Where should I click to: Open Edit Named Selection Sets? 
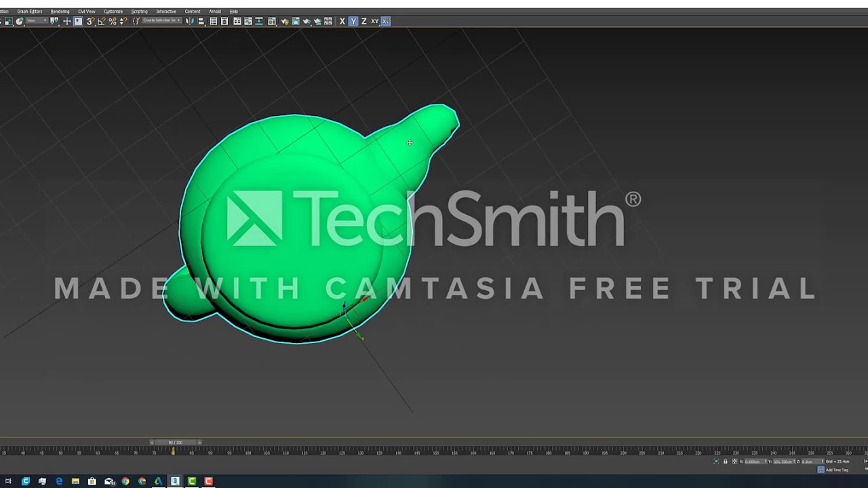coord(136,22)
